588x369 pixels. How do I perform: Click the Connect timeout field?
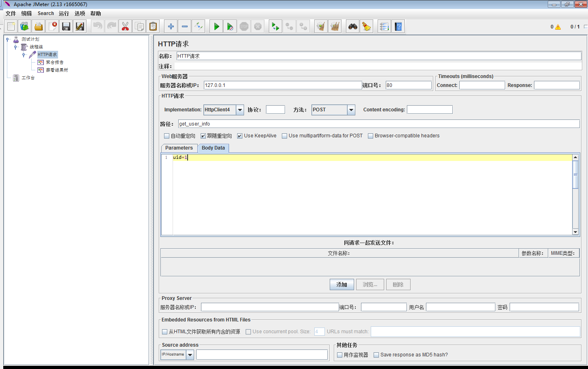click(x=482, y=85)
